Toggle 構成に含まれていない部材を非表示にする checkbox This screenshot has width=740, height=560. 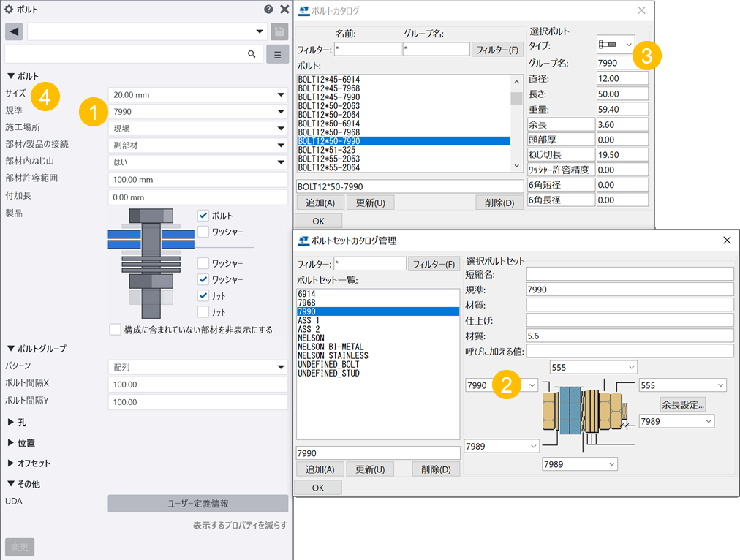point(115,330)
